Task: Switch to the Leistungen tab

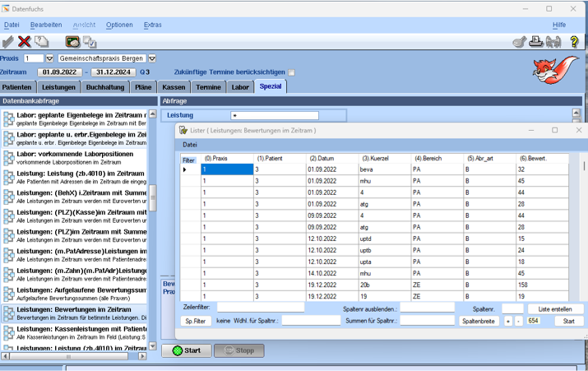Action: click(x=58, y=87)
